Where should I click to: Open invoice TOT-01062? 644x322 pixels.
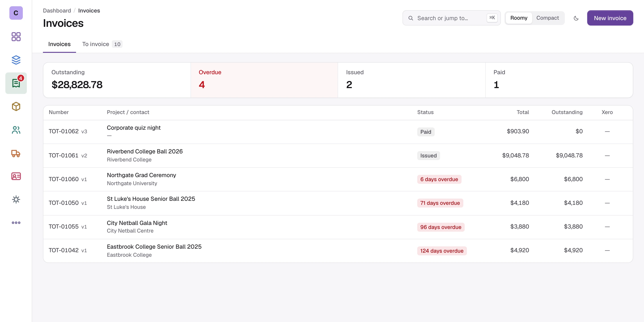click(x=338, y=132)
